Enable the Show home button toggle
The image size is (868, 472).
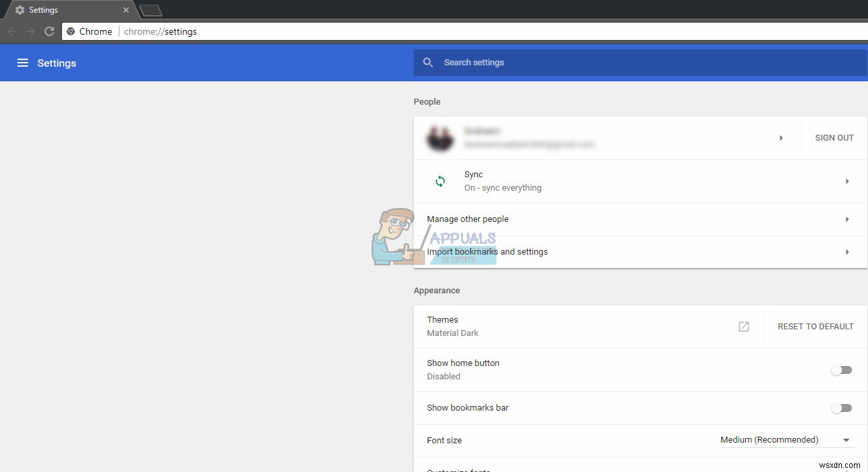(x=841, y=370)
